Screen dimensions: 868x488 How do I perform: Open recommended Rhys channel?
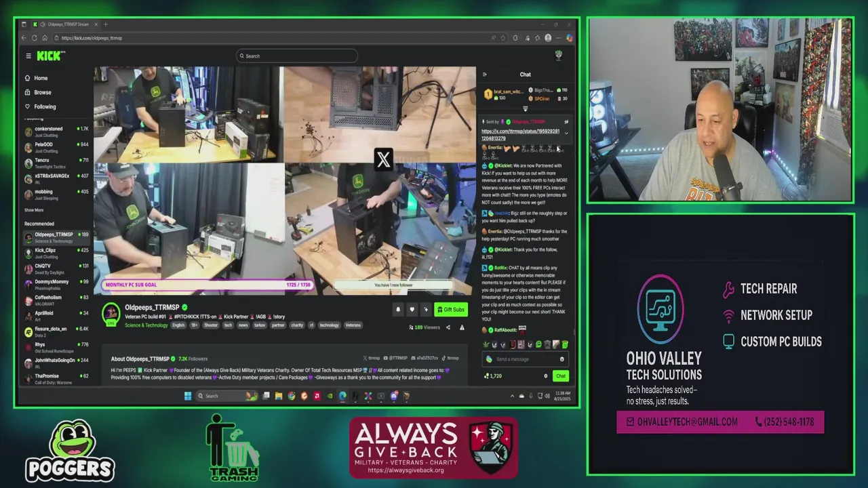(x=56, y=347)
